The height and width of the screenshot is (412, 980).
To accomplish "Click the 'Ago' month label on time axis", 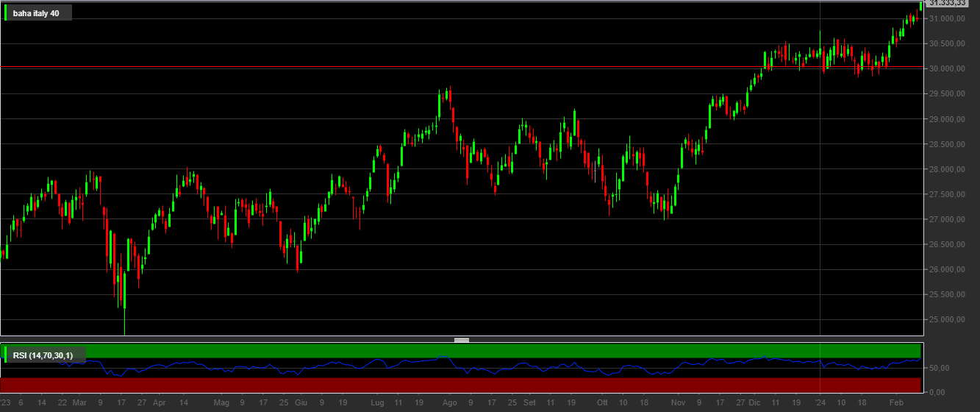I will pyautogui.click(x=450, y=403).
